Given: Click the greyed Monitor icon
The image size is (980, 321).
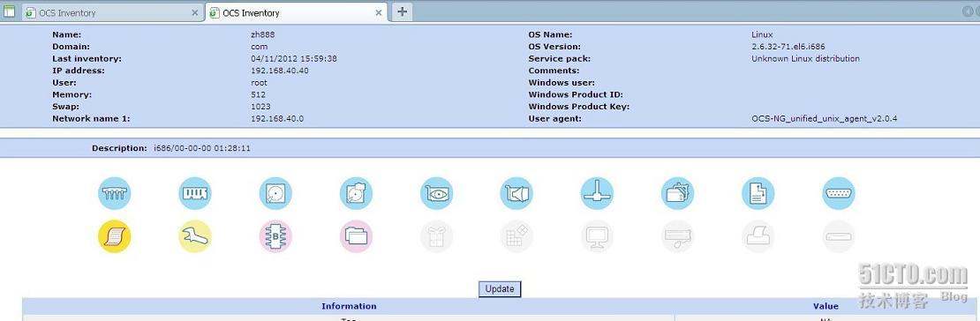Looking at the screenshot, I should (x=597, y=236).
